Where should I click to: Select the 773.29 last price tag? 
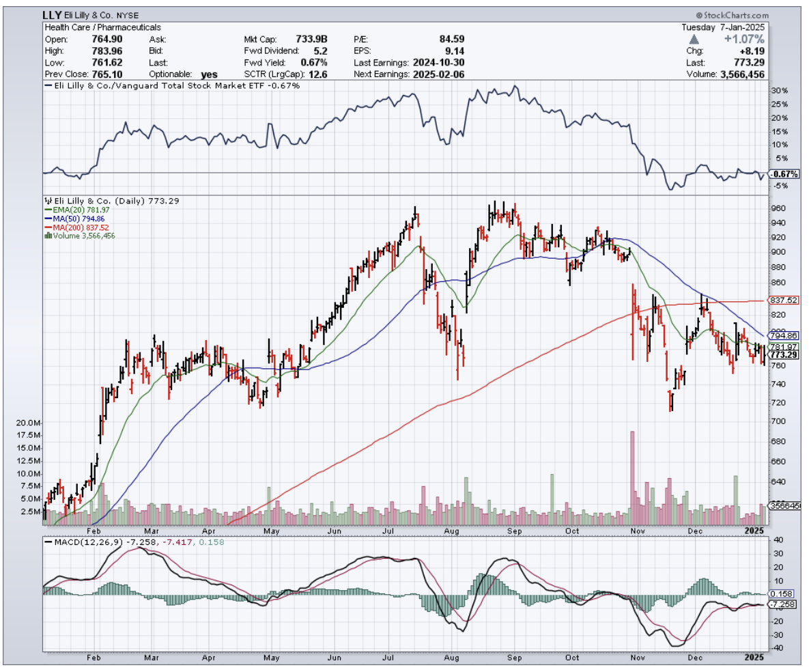[783, 354]
